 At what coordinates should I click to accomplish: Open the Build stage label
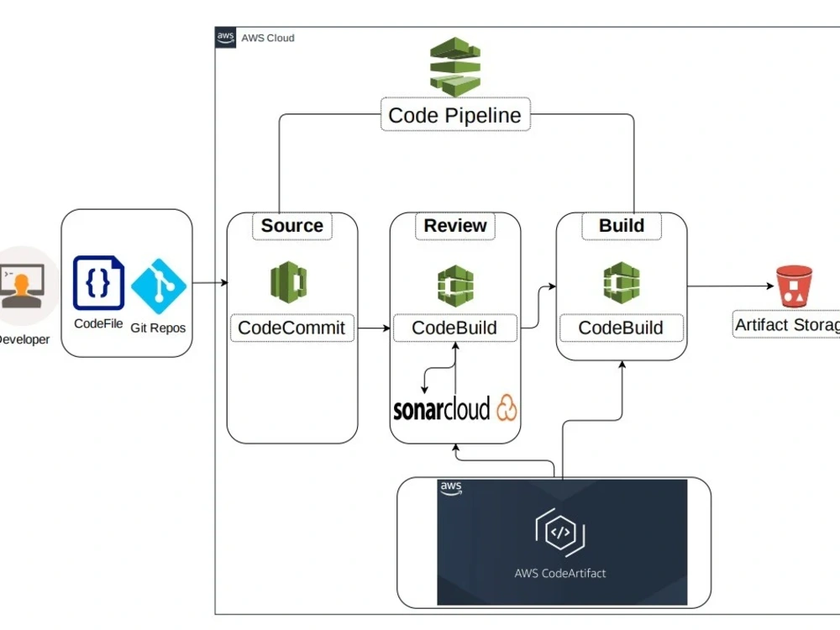pyautogui.click(x=621, y=226)
